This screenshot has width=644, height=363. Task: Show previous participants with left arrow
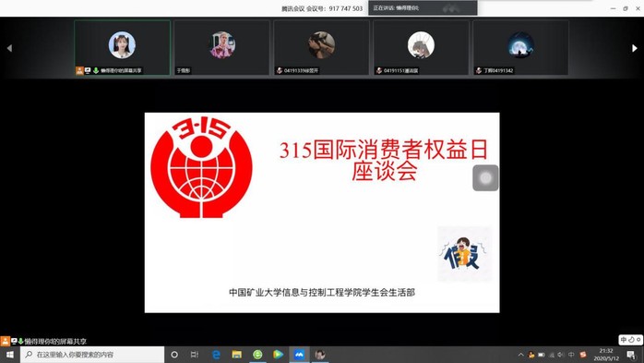point(9,49)
